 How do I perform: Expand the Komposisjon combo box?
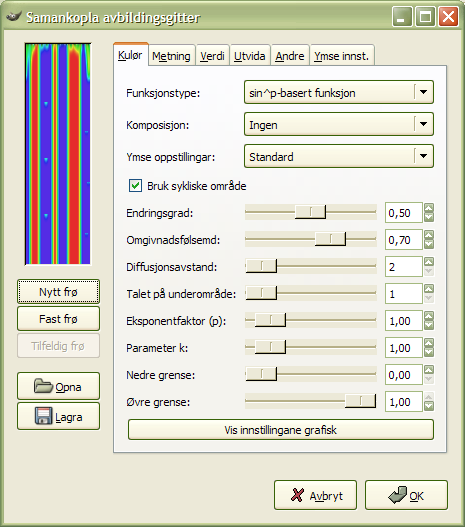pyautogui.click(x=339, y=124)
